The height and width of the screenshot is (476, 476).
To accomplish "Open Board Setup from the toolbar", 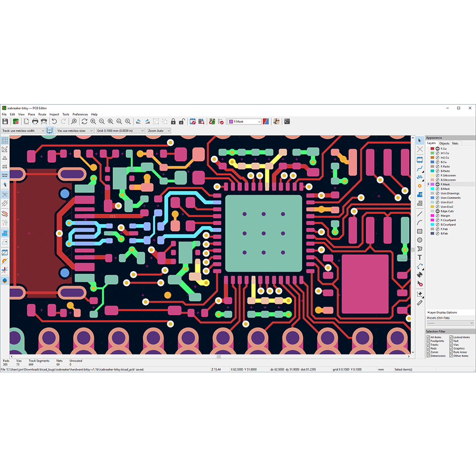I will [16, 121].
